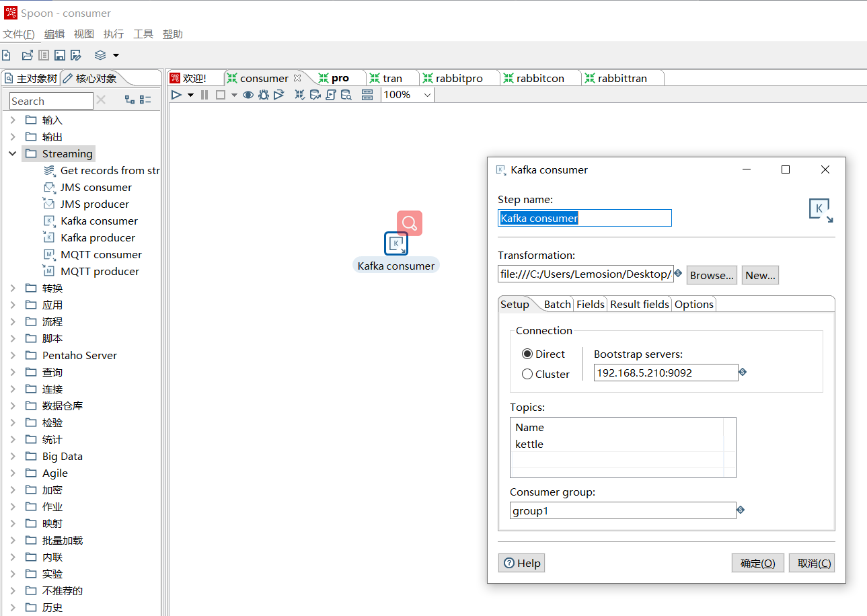
Task: Save the current transformation via the disk icon
Action: pyautogui.click(x=60, y=55)
